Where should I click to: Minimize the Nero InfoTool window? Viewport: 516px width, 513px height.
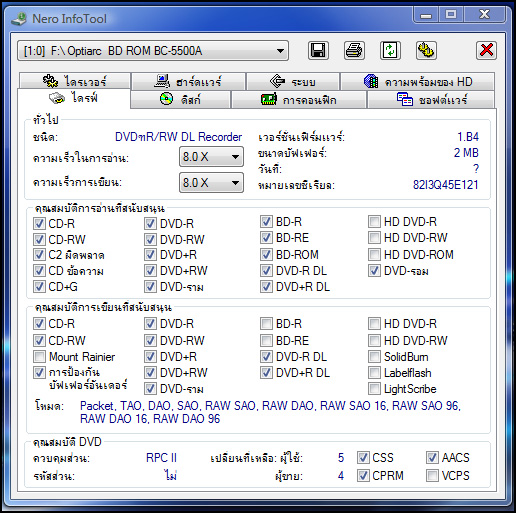pyautogui.click(x=426, y=15)
